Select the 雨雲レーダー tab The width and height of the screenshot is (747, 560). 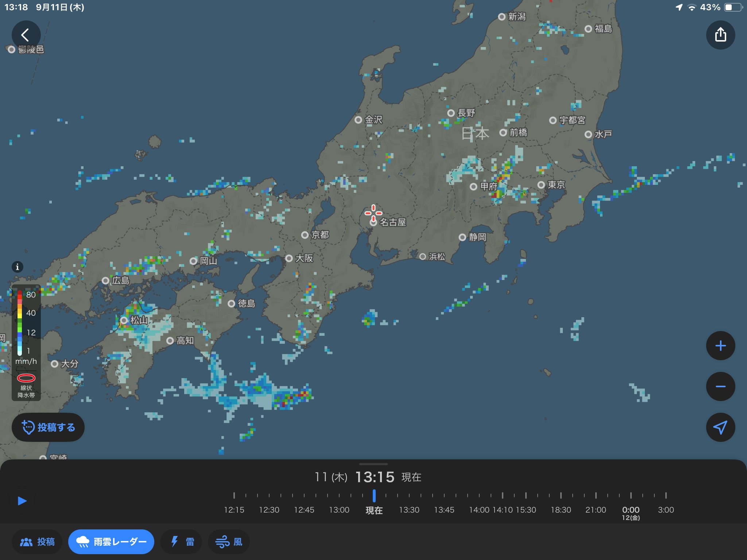(x=111, y=542)
